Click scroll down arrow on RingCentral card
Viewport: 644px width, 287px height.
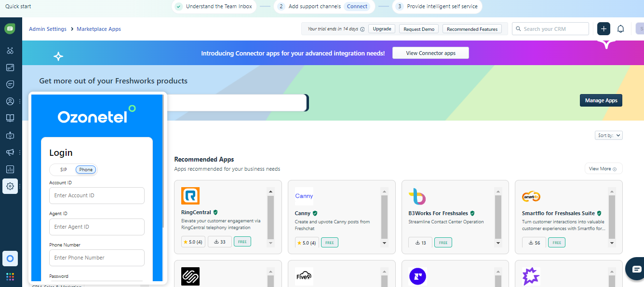tap(271, 243)
